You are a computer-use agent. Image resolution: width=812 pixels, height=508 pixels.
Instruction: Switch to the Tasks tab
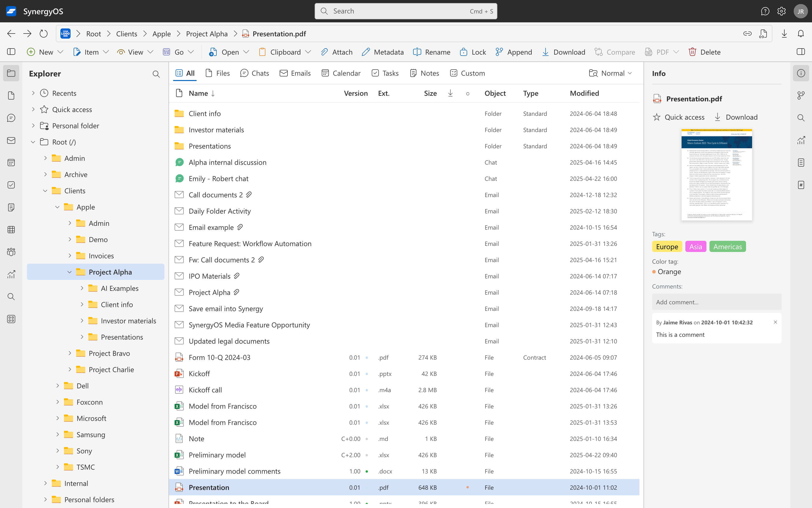click(x=385, y=73)
